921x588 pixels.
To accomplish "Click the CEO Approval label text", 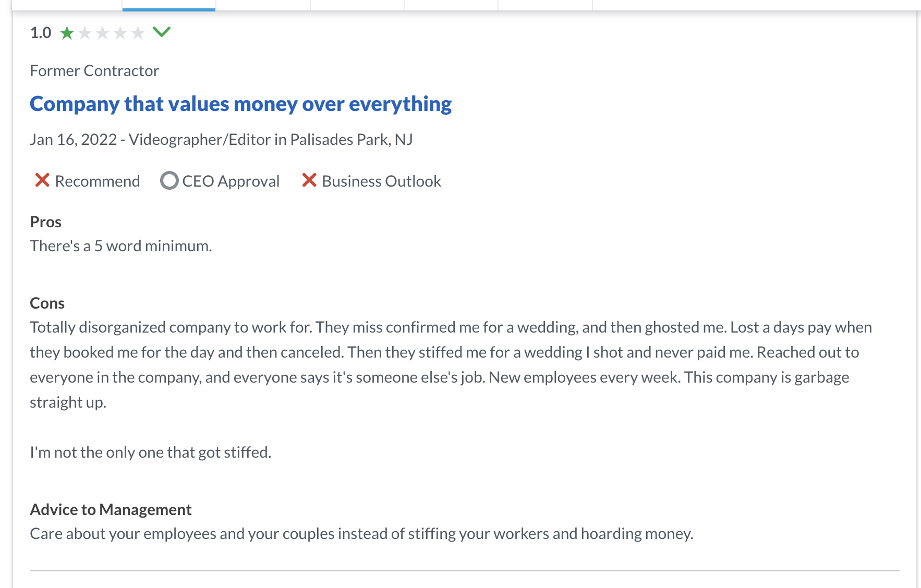I will 231,181.
